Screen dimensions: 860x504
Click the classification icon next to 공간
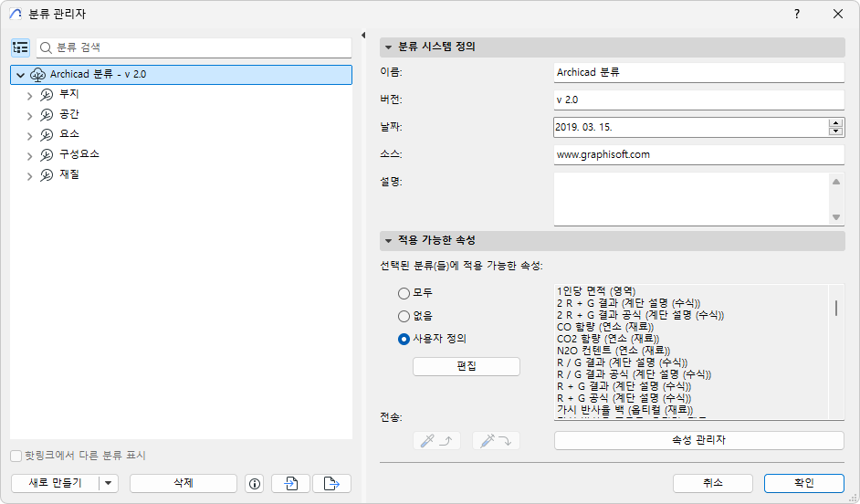[x=47, y=115]
